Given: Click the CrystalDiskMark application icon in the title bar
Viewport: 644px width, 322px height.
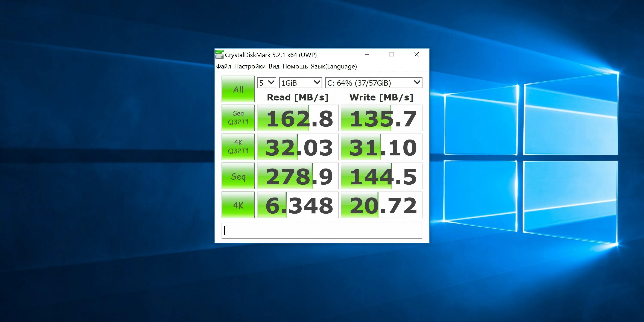Looking at the screenshot, I should pos(220,54).
